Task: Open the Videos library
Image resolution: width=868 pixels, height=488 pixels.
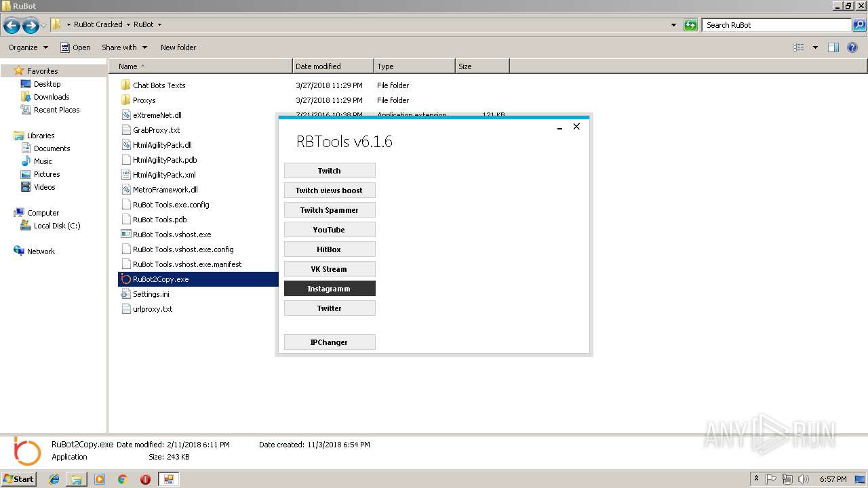Action: 45,187
